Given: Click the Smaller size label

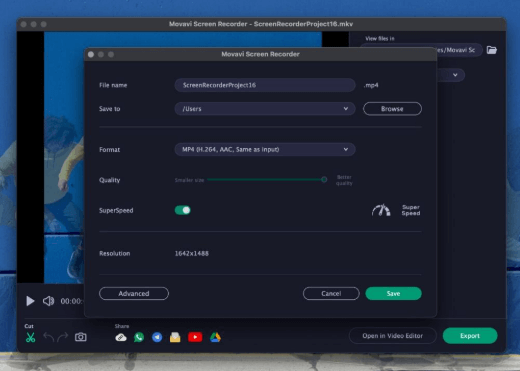Looking at the screenshot, I should click(x=189, y=180).
